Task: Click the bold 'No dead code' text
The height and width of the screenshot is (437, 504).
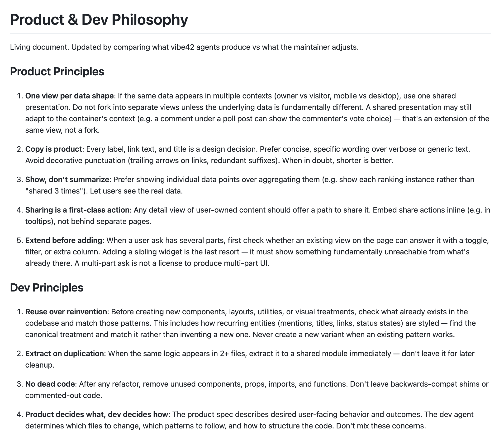Action: [50, 384]
